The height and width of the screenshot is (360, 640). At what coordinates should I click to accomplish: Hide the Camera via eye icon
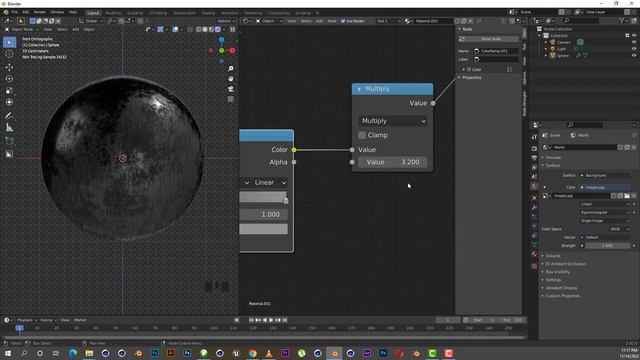tap(634, 42)
